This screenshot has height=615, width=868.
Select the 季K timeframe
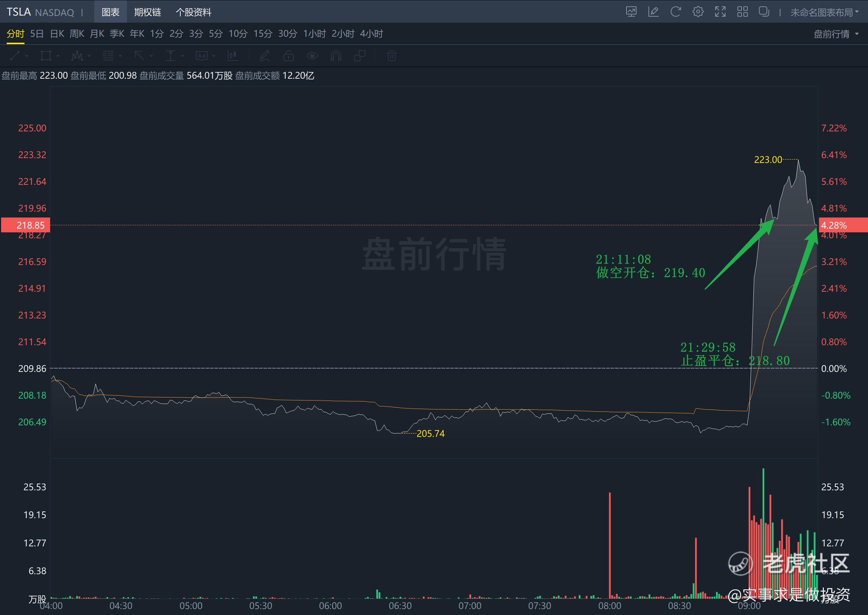117,34
